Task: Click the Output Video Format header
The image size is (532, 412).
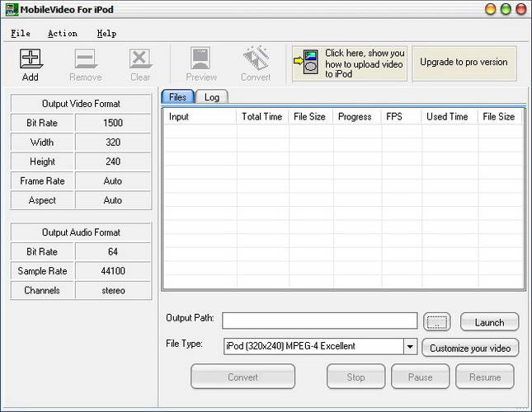Action: tap(81, 104)
